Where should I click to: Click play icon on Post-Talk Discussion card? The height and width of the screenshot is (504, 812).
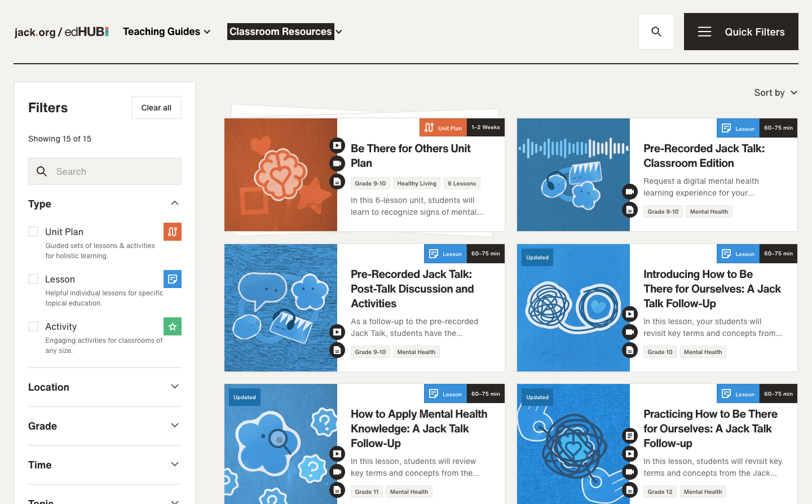click(x=337, y=332)
